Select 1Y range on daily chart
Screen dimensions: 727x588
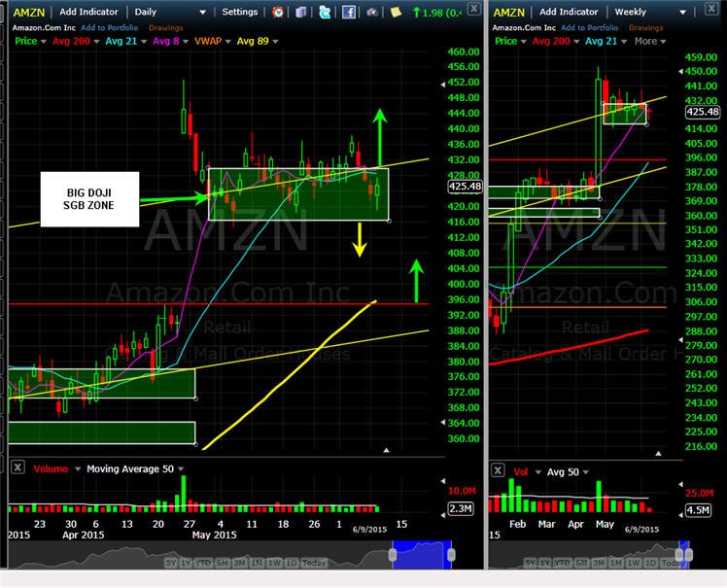(x=186, y=563)
